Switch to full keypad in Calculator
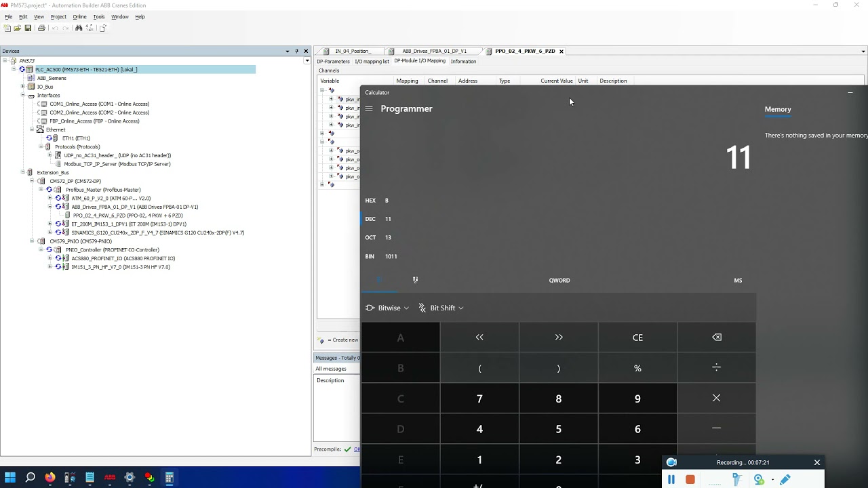 click(379, 280)
